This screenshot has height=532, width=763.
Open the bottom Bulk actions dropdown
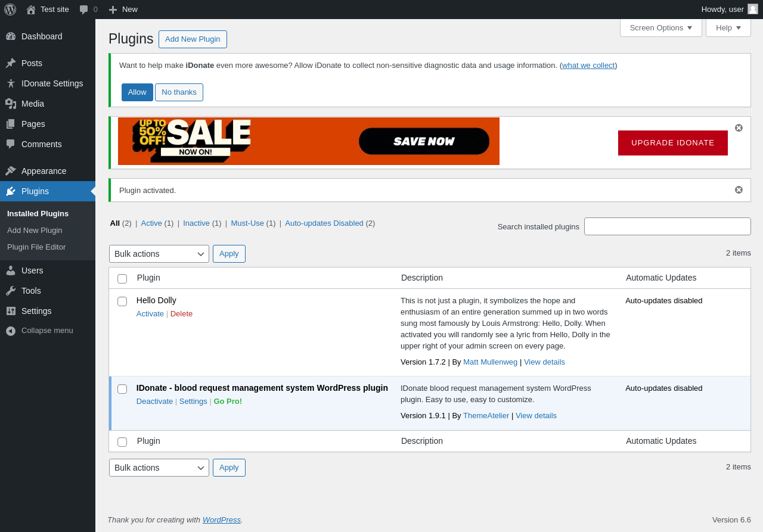coord(159,468)
